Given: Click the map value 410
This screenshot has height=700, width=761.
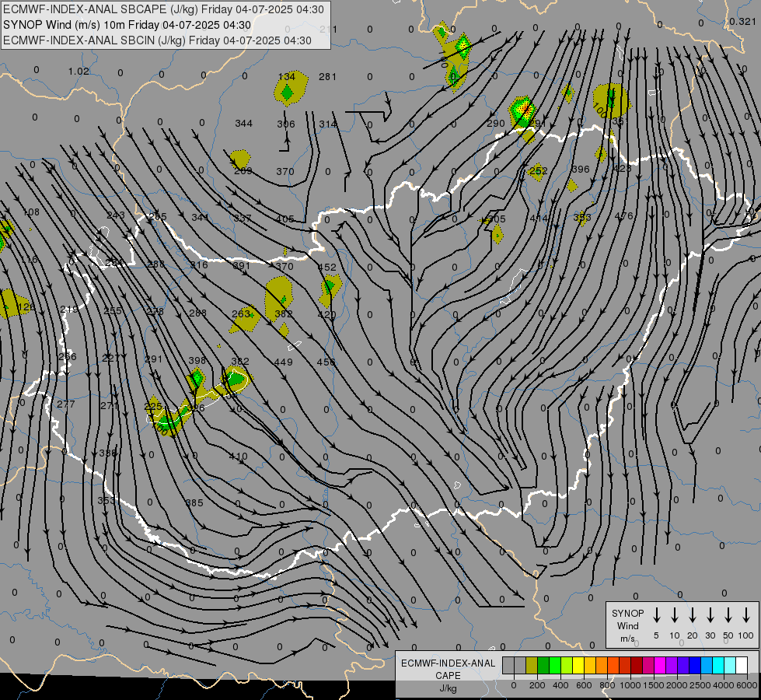Looking at the screenshot, I should (x=238, y=456).
